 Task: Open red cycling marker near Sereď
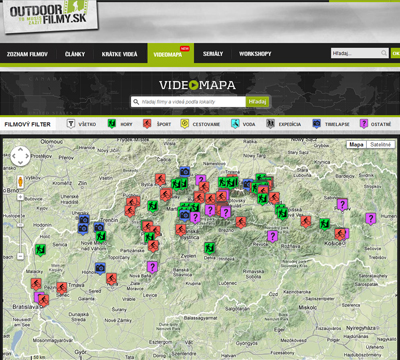tap(111, 279)
